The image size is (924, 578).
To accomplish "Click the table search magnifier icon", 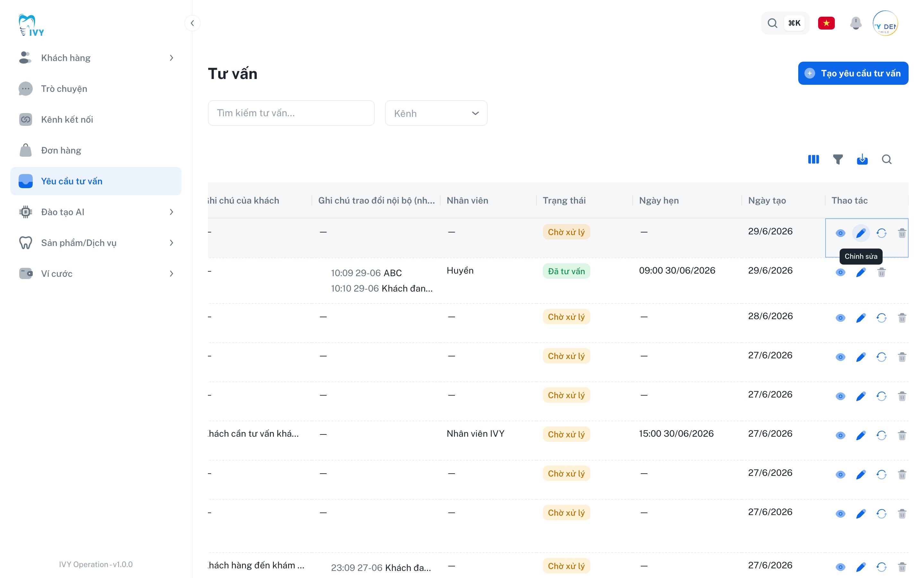I will (x=886, y=159).
